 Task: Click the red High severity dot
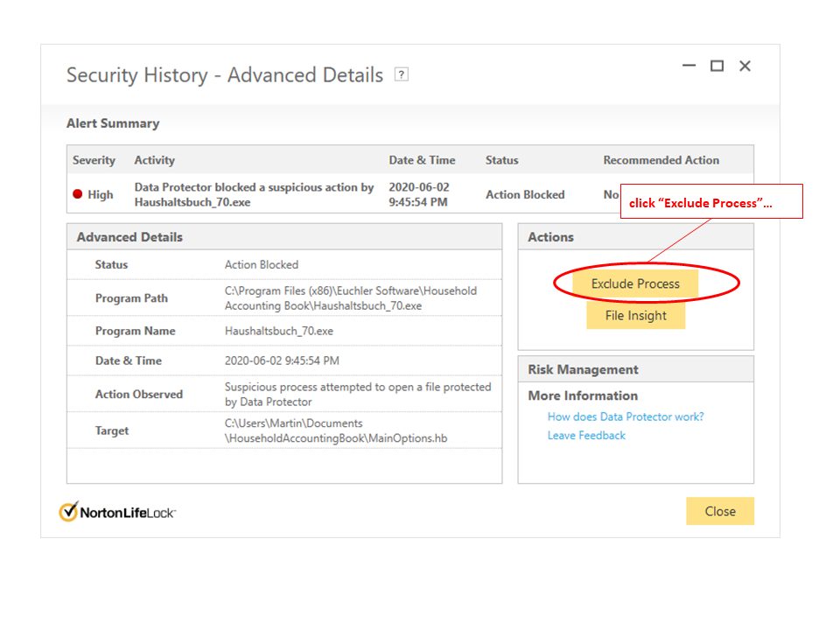click(78, 194)
